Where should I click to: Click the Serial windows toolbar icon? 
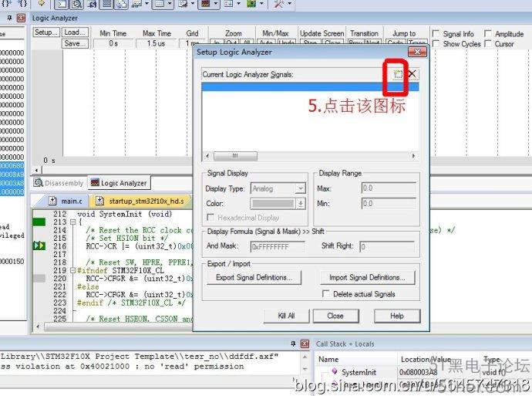tap(183, 4)
